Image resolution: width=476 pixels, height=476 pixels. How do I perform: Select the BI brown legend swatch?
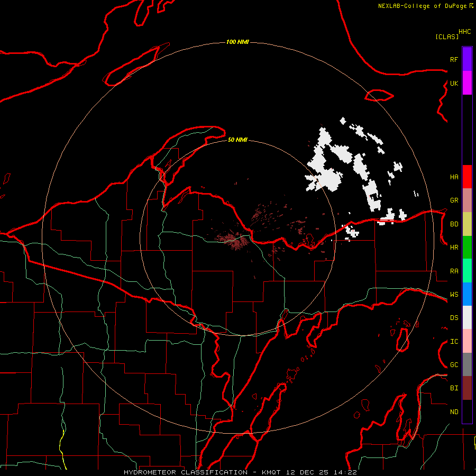[467, 388]
